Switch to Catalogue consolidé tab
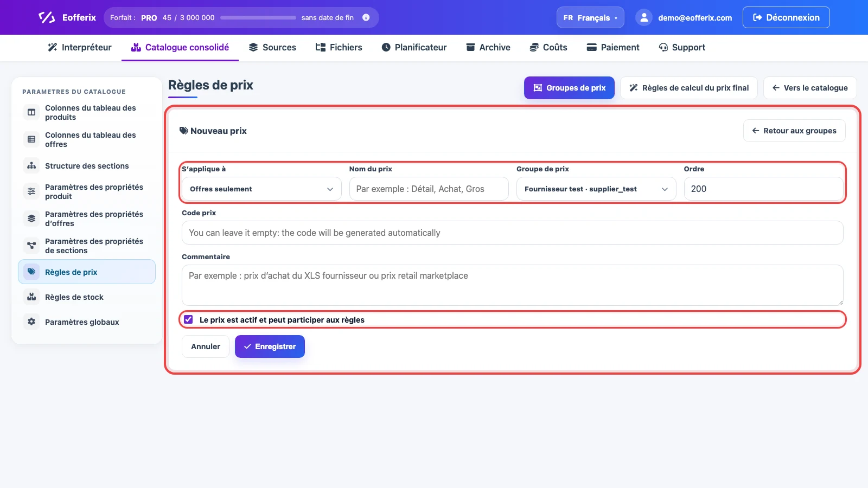 tap(180, 47)
